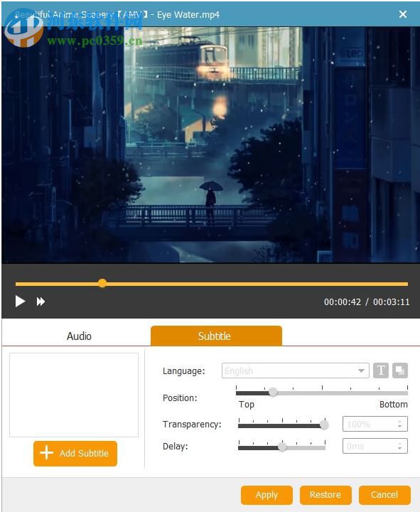This screenshot has height=512, width=420.
Task: Click the Delay 0ms value field
Action: [x=375, y=446]
